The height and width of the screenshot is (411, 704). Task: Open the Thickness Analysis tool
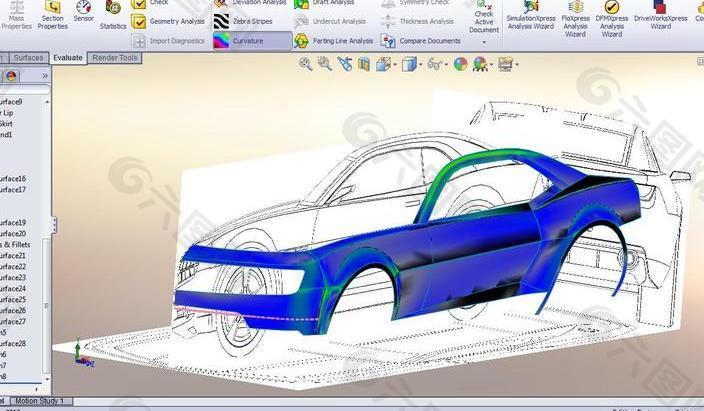coord(418,21)
